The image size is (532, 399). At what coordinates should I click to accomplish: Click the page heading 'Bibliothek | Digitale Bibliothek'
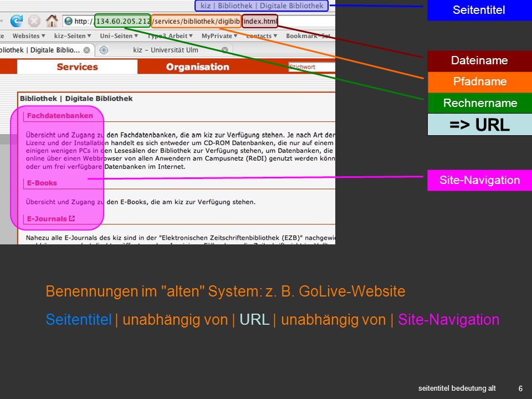tap(76, 99)
